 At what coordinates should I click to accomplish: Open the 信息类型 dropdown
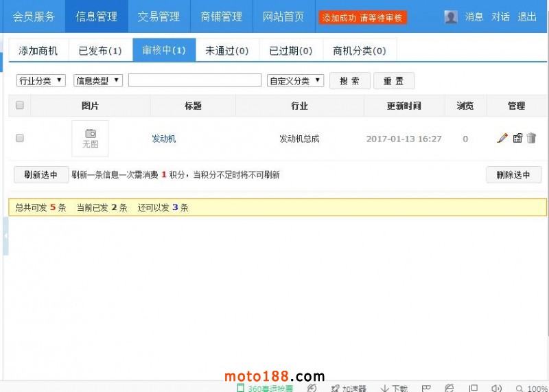(x=98, y=80)
